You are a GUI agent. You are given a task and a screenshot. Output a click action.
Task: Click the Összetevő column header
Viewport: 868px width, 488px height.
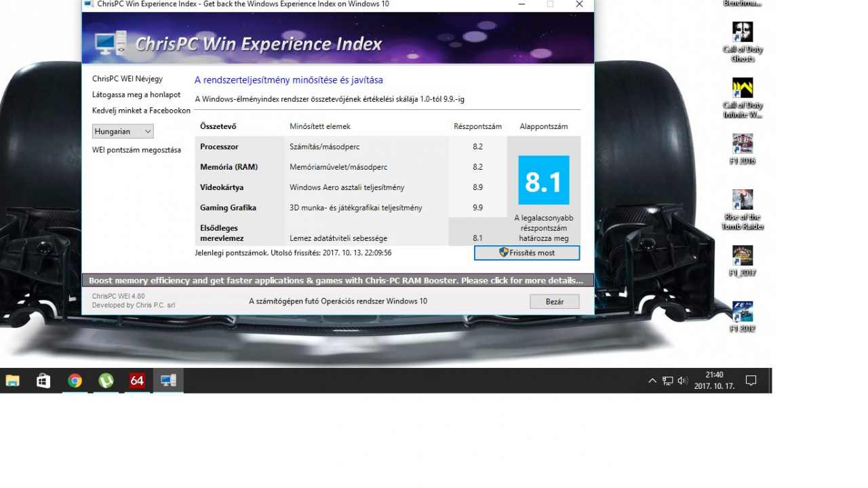pos(218,126)
